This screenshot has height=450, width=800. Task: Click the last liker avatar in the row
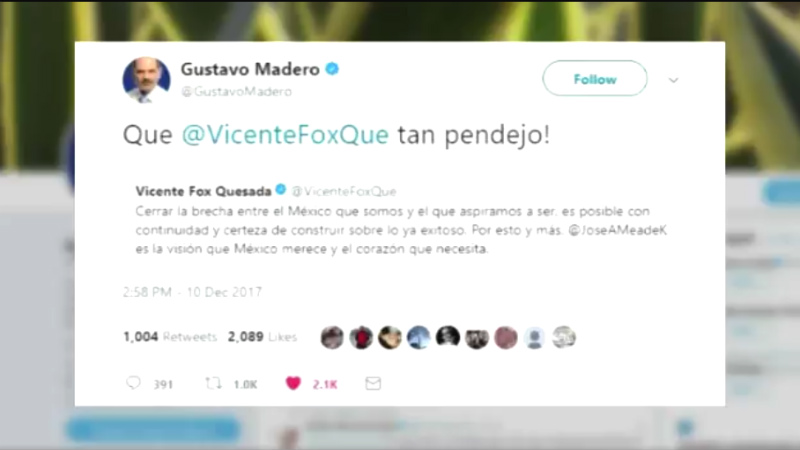click(564, 337)
